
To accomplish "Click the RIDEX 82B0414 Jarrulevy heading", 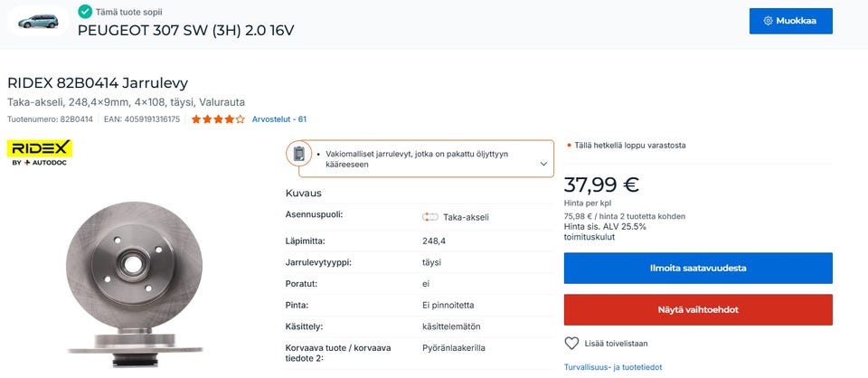I will (x=98, y=82).
